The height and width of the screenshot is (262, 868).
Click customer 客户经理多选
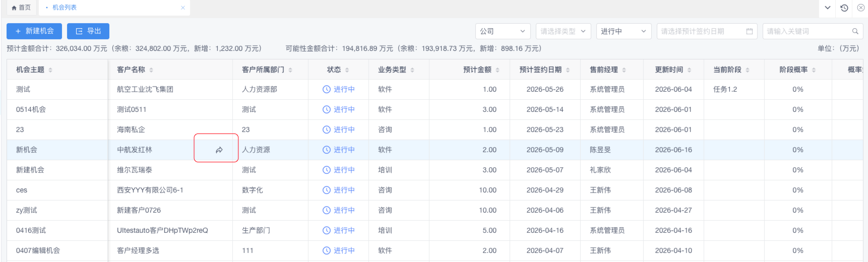[x=138, y=250]
